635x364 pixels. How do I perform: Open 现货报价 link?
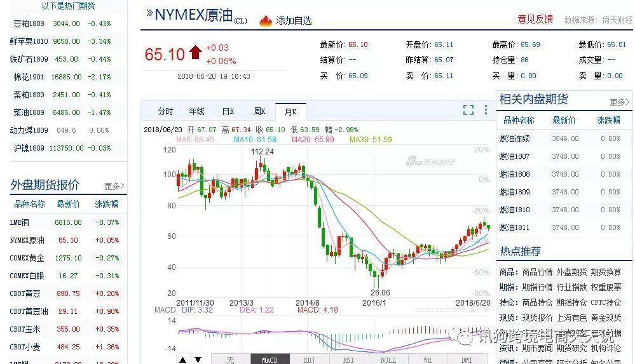point(537,318)
